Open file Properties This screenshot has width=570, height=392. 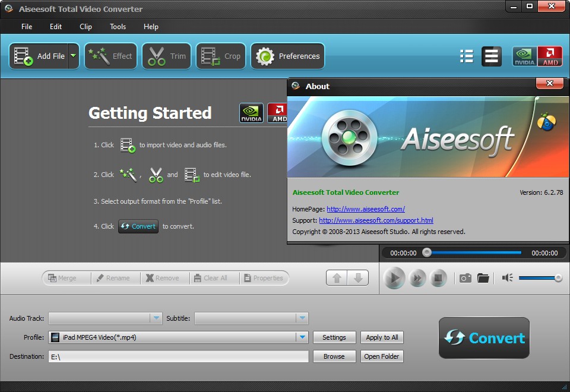click(x=264, y=278)
